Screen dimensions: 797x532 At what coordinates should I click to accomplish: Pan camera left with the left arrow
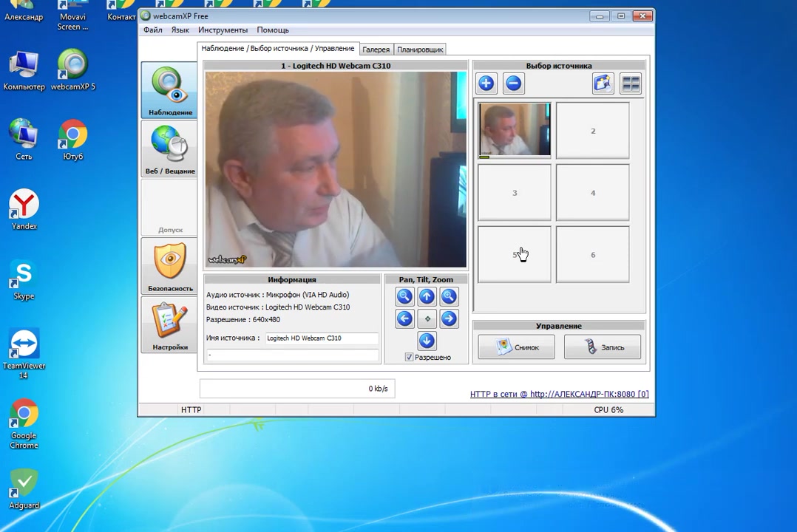[404, 318]
